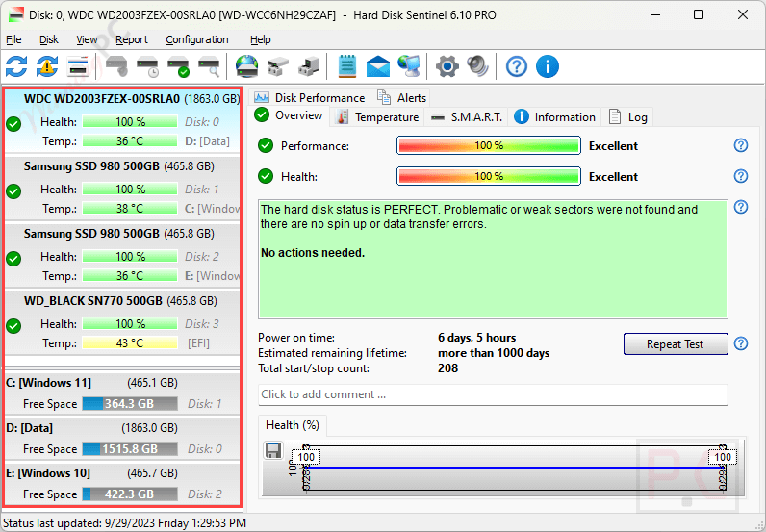The height and width of the screenshot is (532, 766).
Task: Click green check of WD_BLACK SN770 disk
Action: tap(13, 325)
